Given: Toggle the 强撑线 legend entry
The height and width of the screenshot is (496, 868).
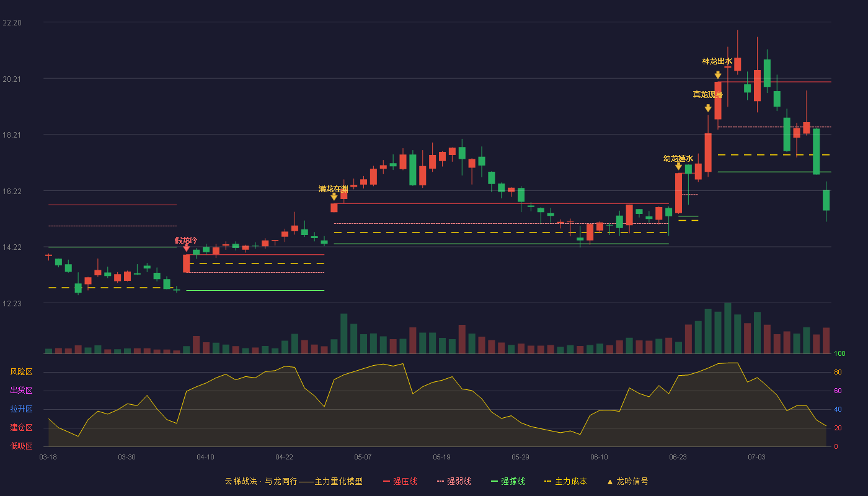Looking at the screenshot, I should (508, 481).
